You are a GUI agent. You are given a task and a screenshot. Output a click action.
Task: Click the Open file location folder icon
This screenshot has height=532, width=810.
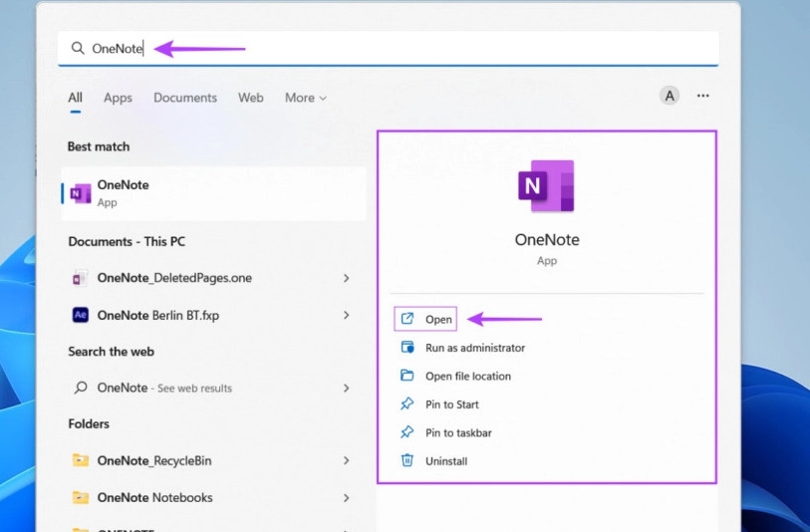pos(407,376)
